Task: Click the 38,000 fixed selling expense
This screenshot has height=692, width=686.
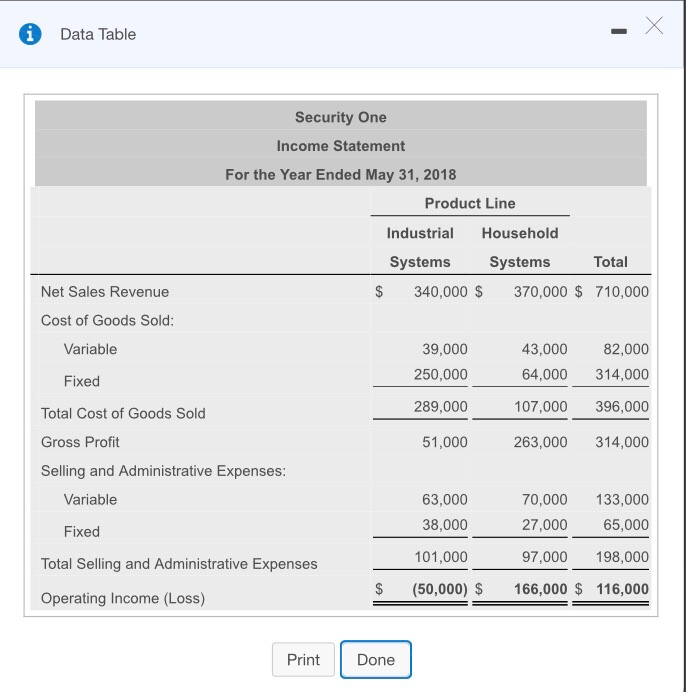Action: [x=445, y=525]
